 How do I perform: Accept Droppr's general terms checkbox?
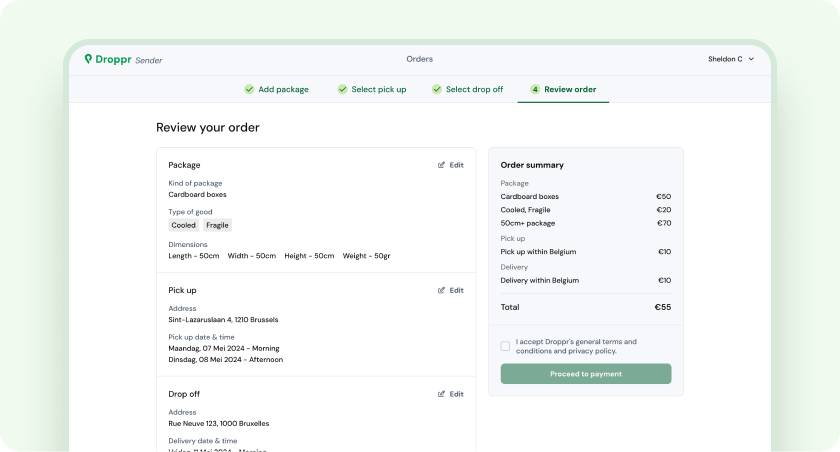[x=505, y=346]
